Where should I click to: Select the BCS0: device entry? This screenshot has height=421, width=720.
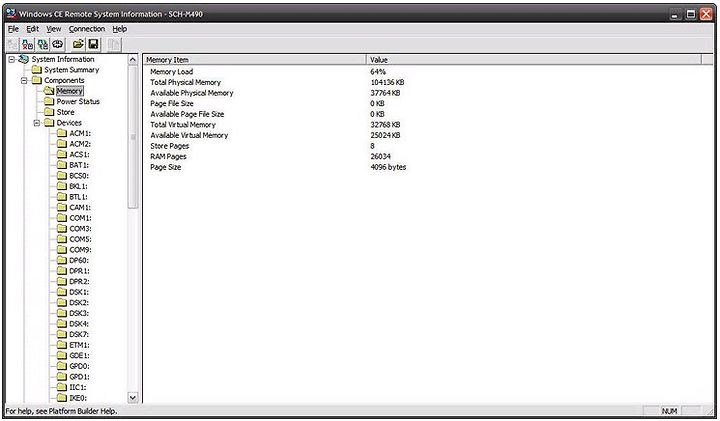point(79,175)
